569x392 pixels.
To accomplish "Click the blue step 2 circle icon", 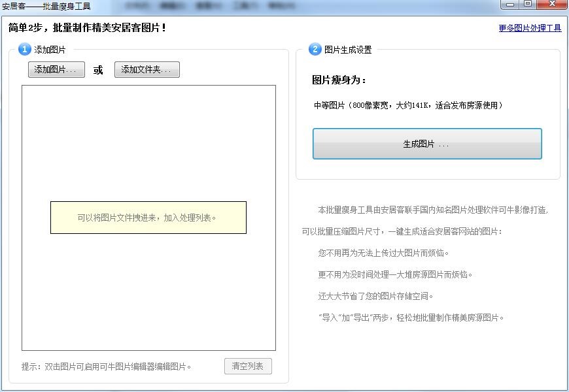I will click(x=315, y=50).
